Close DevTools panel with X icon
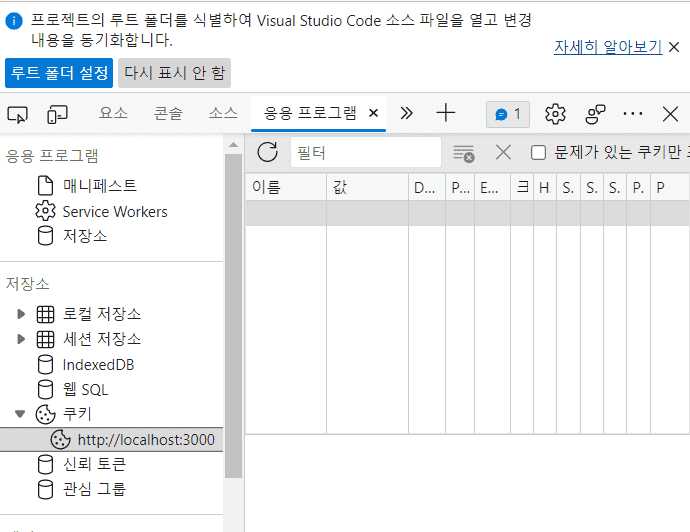690x532 pixels. tap(670, 114)
